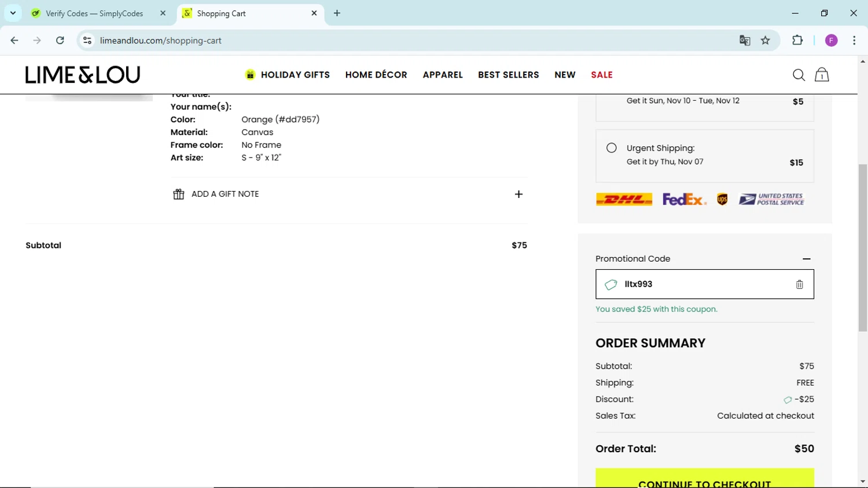
Task: Open the Holiday Gifts menu
Action: click(x=288, y=75)
